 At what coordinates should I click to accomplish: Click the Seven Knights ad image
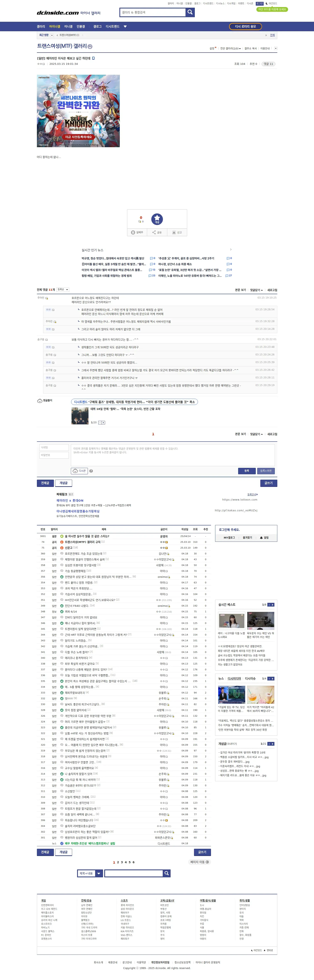click(78, 111)
